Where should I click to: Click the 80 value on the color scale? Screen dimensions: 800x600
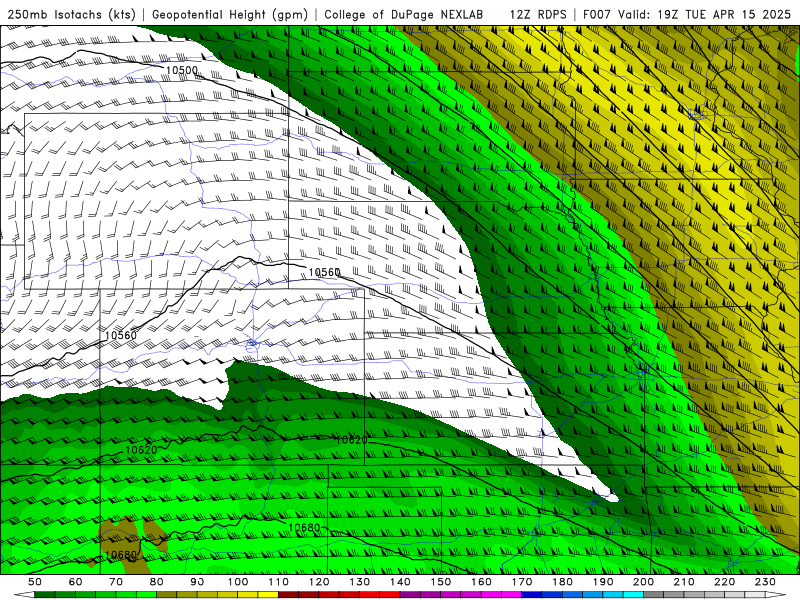(x=157, y=582)
